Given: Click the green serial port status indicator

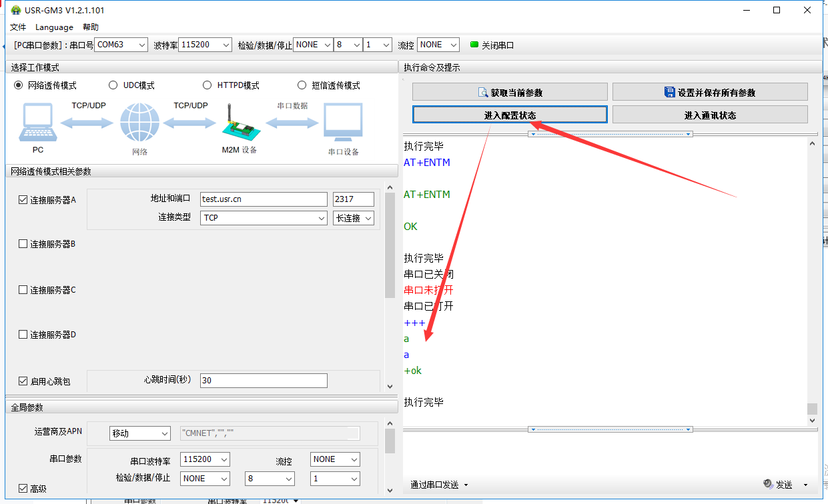Looking at the screenshot, I should tap(474, 45).
